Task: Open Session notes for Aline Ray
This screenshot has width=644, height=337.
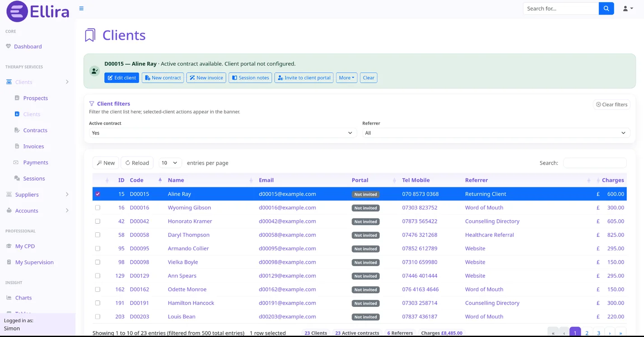Action: 250,78
